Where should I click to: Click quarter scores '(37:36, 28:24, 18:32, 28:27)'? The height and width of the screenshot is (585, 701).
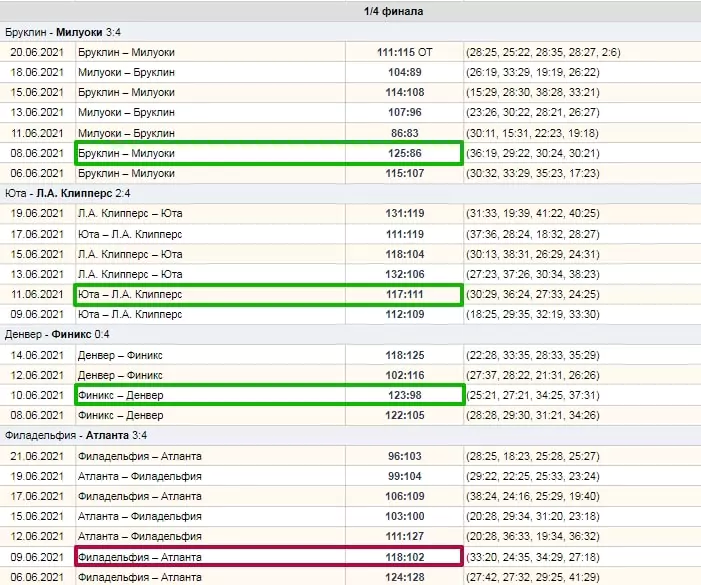[532, 234]
